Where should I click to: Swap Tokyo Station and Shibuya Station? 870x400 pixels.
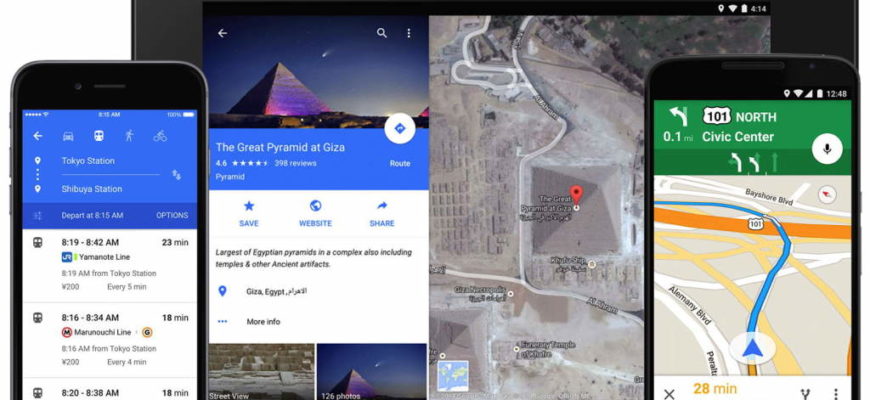pos(176,175)
